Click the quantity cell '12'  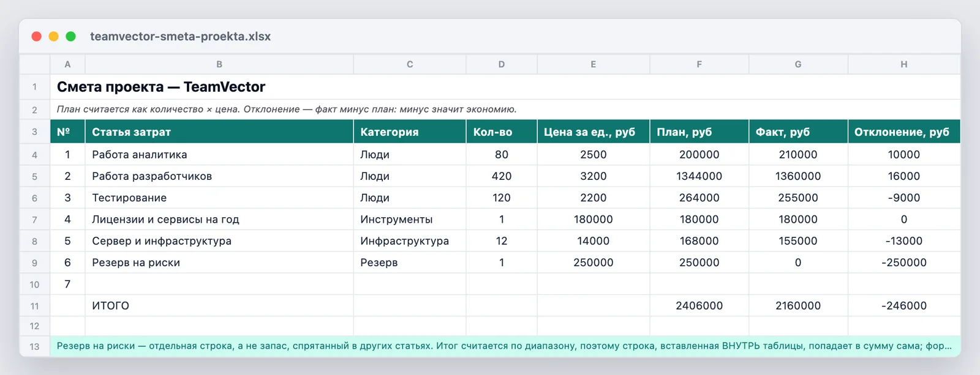click(502, 241)
